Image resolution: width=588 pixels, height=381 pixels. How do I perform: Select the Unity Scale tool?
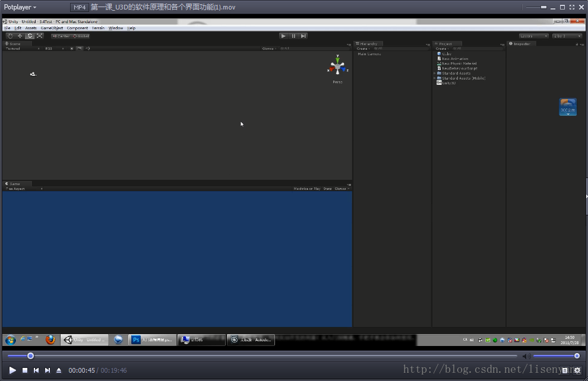(x=39, y=36)
